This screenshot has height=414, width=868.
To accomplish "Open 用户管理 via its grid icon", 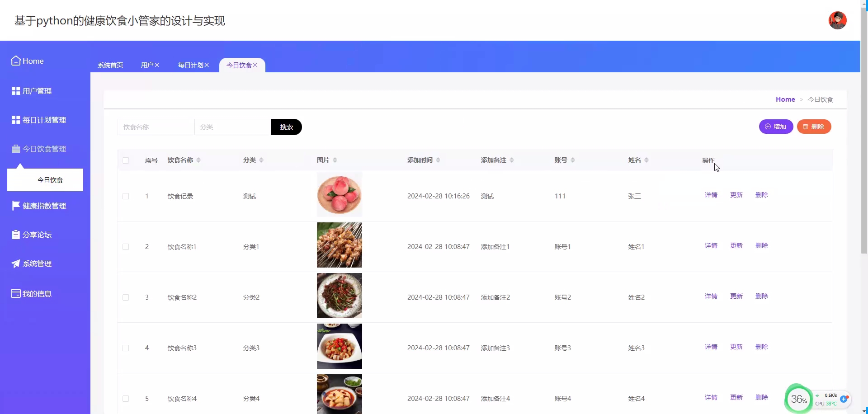I will pos(15,90).
